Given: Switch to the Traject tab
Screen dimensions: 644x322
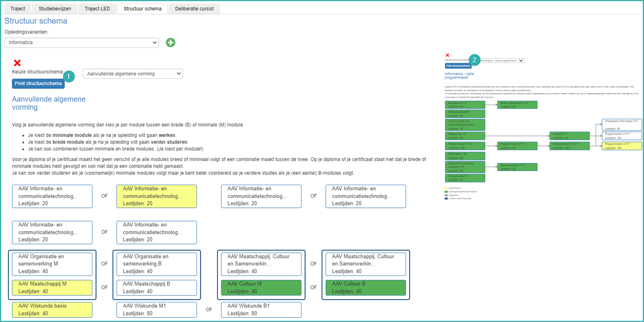Looking at the screenshot, I should pyautogui.click(x=18, y=9).
